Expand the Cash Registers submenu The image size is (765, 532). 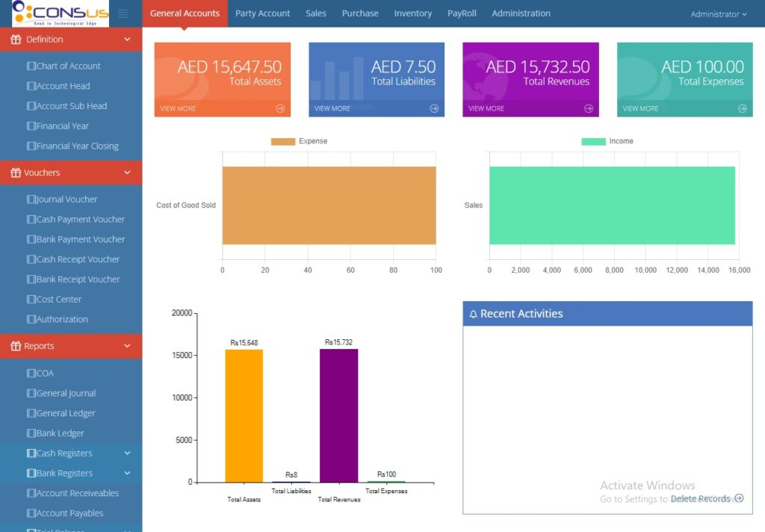[127, 454]
